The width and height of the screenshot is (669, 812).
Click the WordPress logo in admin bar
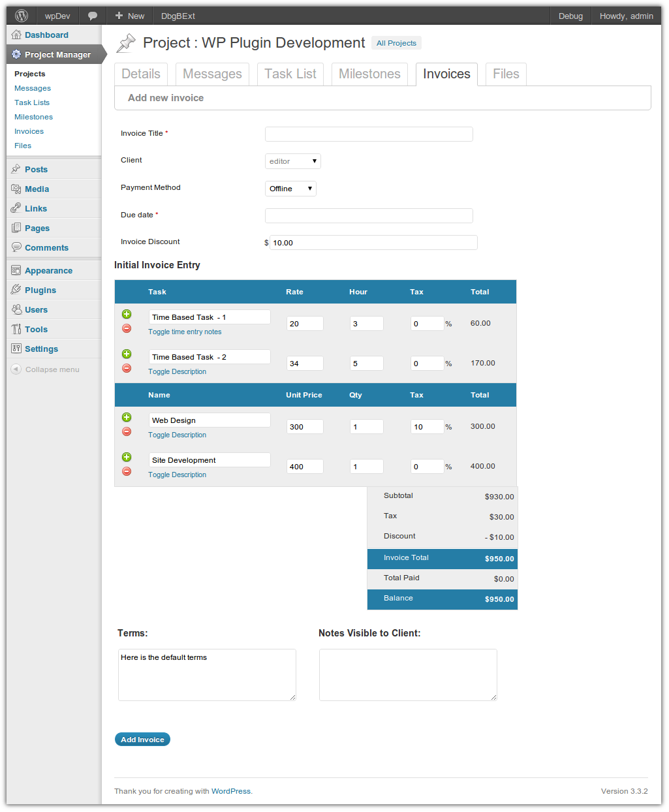tap(22, 16)
